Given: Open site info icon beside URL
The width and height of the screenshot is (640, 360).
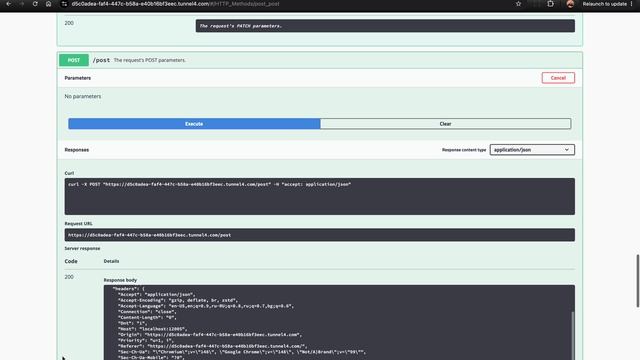Looking at the screenshot, I should [64, 4].
